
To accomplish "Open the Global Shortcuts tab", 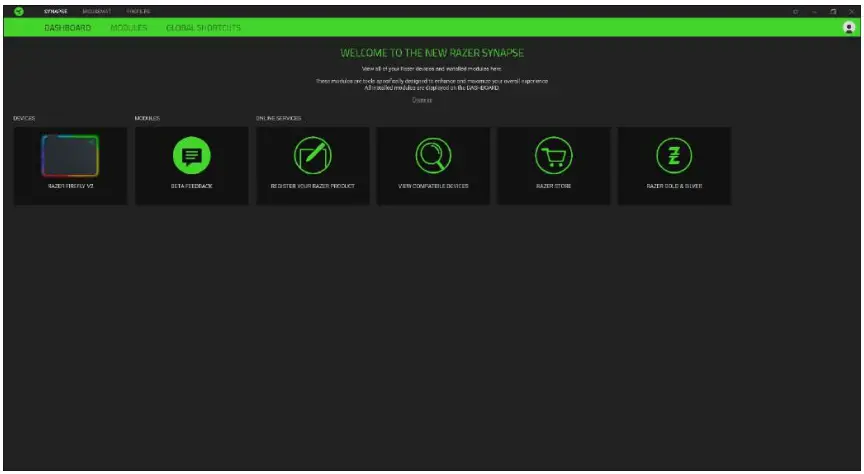I will [203, 28].
